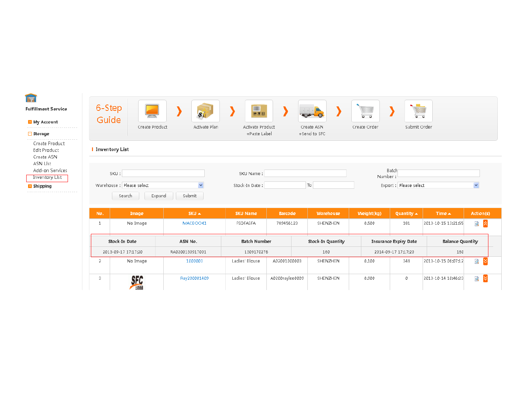Screen dimensions: 532x399
Task: Click the SKU input field
Action: (163, 173)
